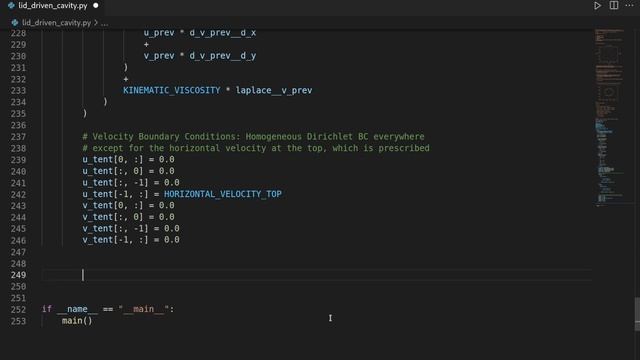Screen dimensions: 640x360
Task: Click laplace__v_prev on line 233
Action: coord(274,91)
